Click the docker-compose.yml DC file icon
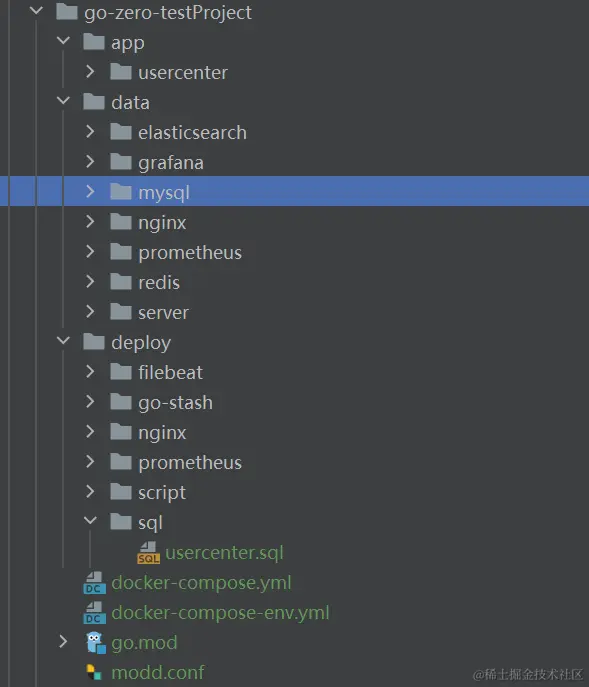Screen dimensions: 589x687 coord(94,583)
